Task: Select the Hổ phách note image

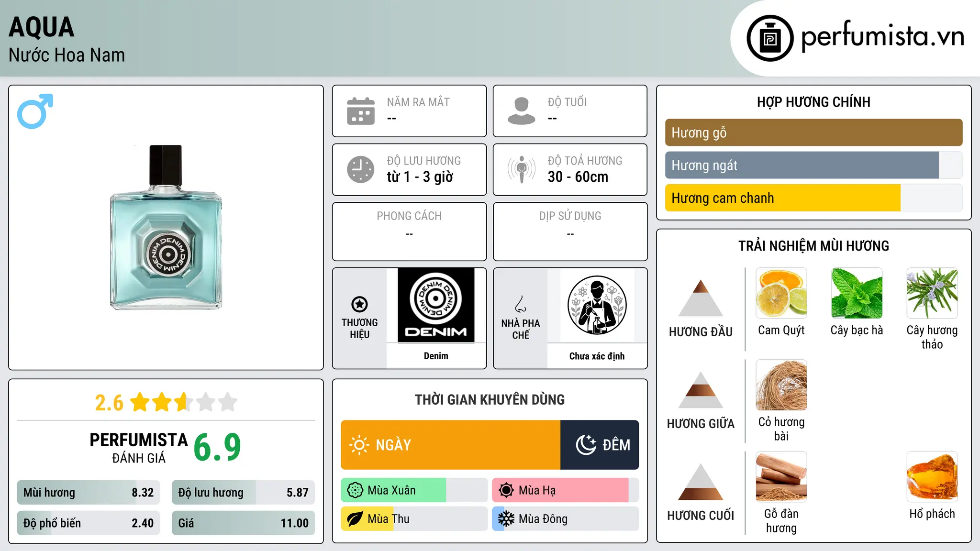Action: click(x=932, y=477)
